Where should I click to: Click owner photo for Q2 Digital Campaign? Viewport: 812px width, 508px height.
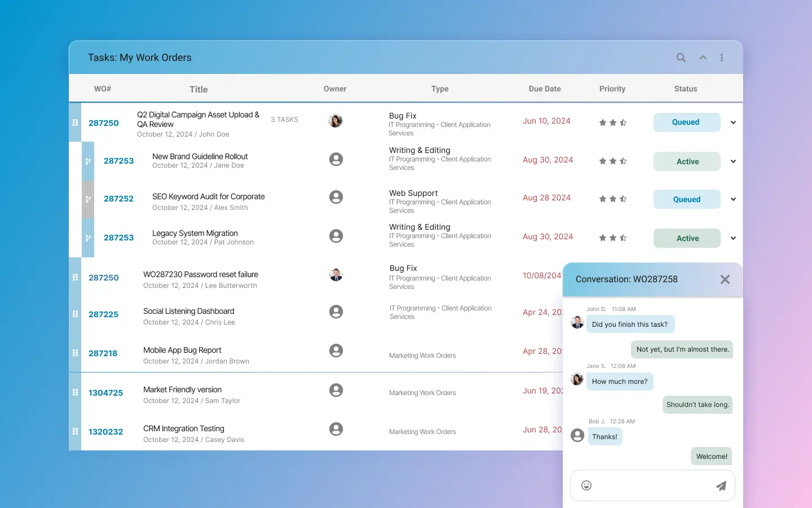coord(336,120)
